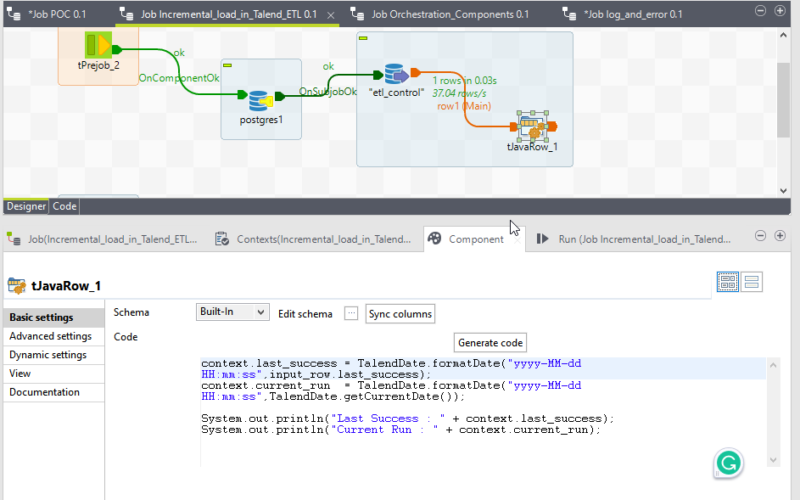This screenshot has height=500, width=800.
Task: Select Advanced settings in the sidebar
Action: click(x=51, y=336)
